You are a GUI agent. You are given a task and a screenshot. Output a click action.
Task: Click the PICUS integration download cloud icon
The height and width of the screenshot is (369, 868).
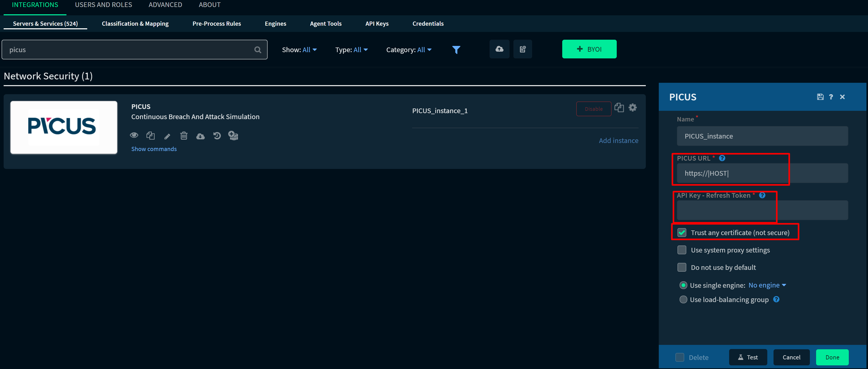click(x=200, y=136)
